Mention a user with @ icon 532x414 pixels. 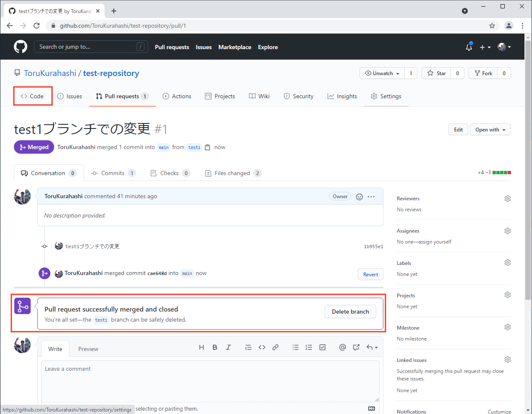[x=343, y=347]
